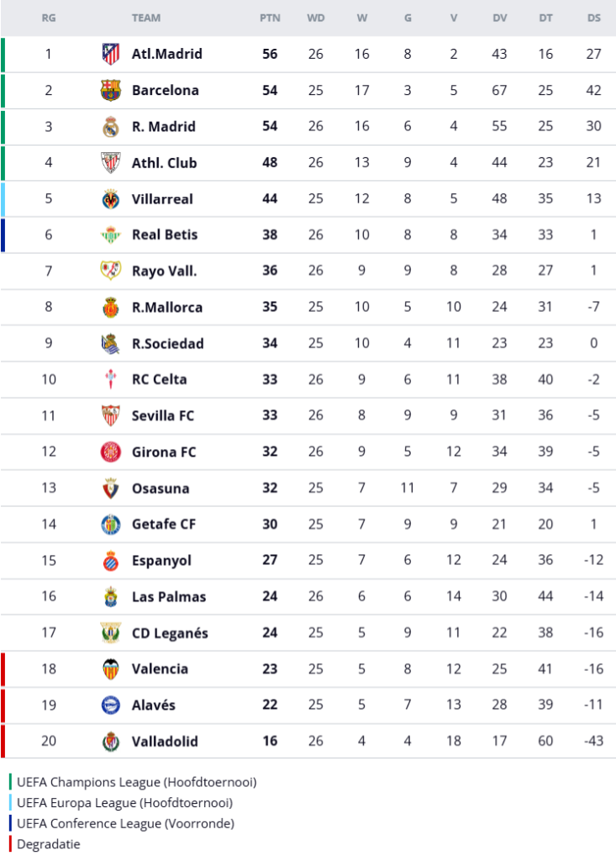
Task: Click the R. Madrid club crest
Action: [111, 126]
